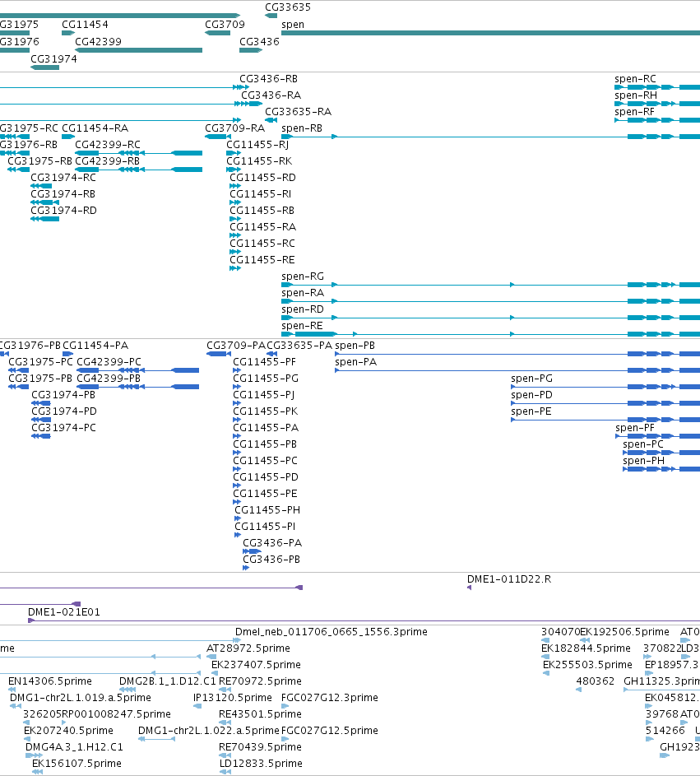Select protein CG31974-PD
The image size is (700, 776).
coord(64,411)
